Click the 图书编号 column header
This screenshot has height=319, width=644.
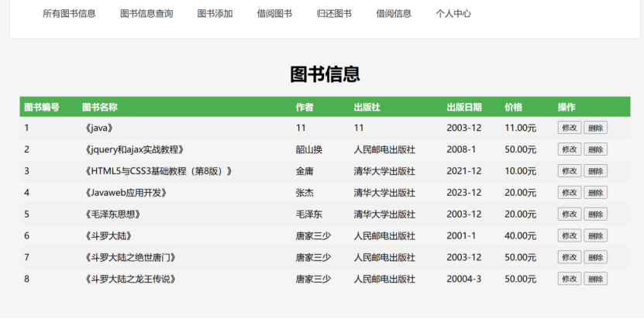(x=42, y=107)
